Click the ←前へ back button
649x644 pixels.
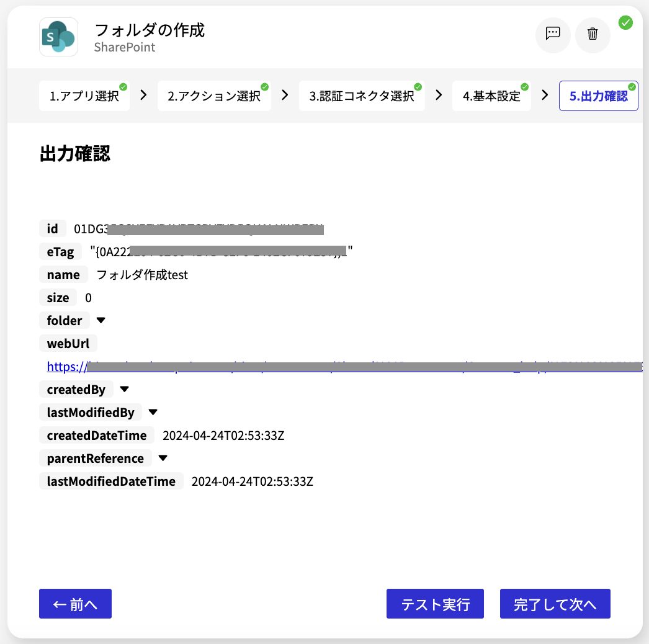[75, 604]
